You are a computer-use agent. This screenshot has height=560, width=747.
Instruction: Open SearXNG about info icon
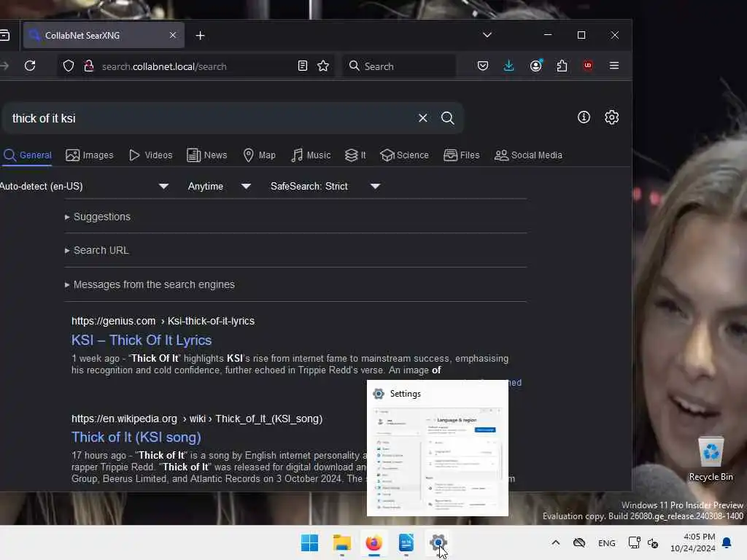[584, 117]
